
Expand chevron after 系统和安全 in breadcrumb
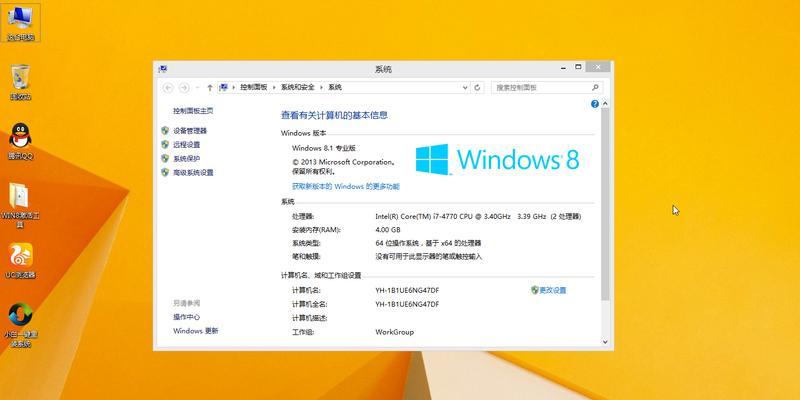pyautogui.click(x=321, y=88)
